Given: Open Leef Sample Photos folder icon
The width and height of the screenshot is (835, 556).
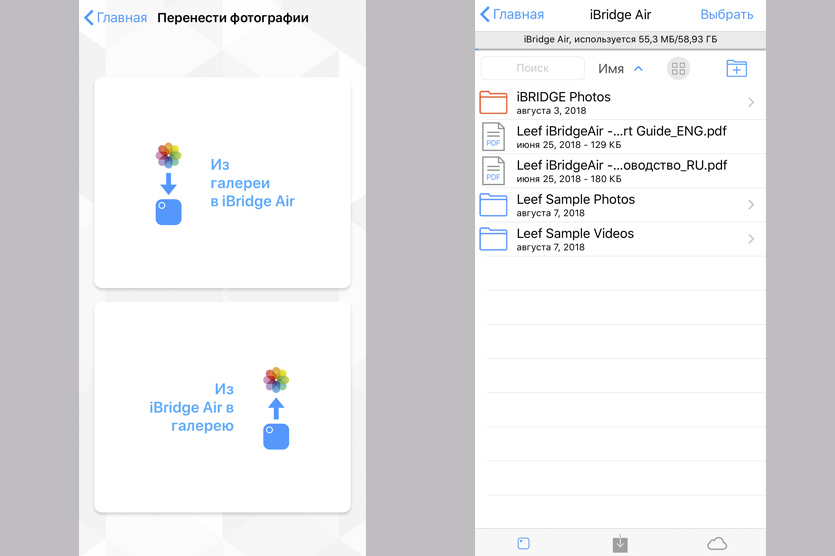Looking at the screenshot, I should coord(493,205).
